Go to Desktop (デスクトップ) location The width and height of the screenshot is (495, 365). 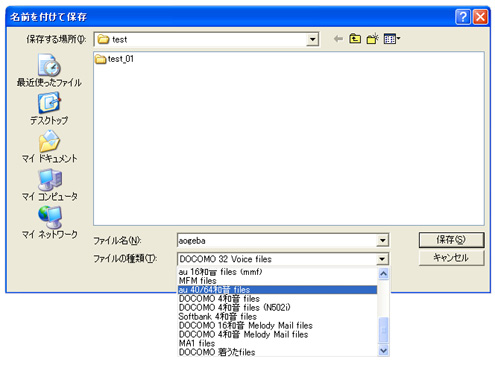tap(49, 109)
